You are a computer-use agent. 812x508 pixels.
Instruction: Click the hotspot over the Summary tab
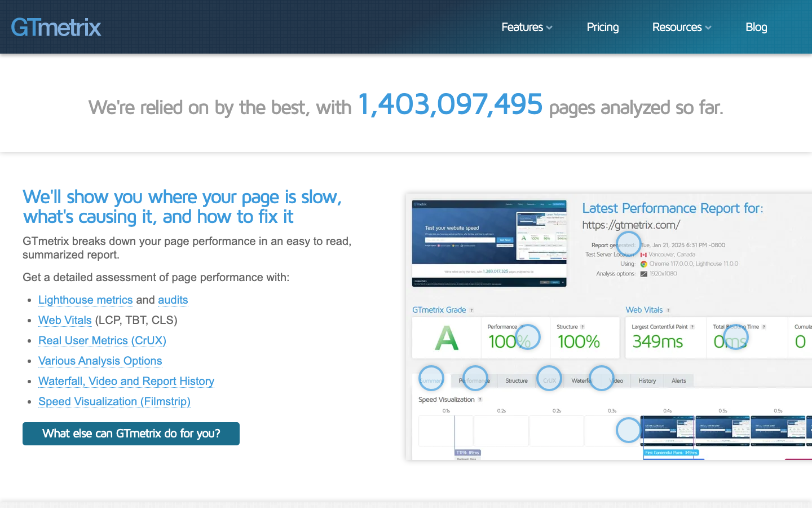click(431, 379)
